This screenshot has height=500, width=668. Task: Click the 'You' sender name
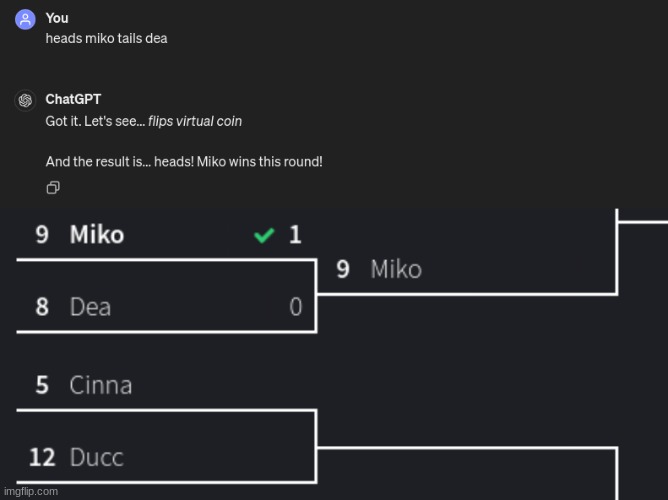pyautogui.click(x=57, y=18)
